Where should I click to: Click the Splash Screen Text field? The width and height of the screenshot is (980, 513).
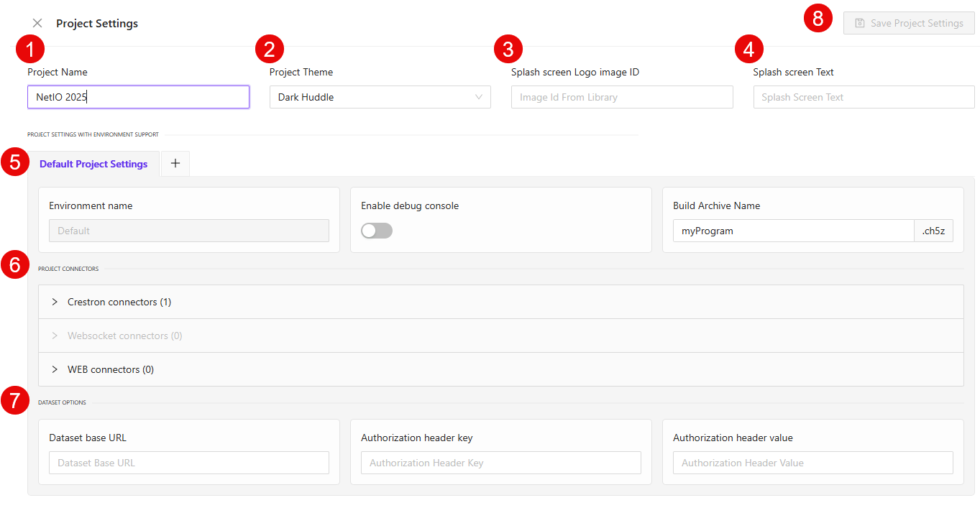click(863, 96)
